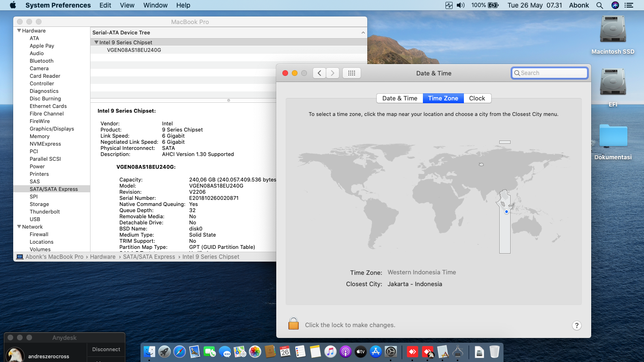Viewport: 644px width, 362px height.
Task: Open Contacts book icon in dock
Action: point(270,352)
